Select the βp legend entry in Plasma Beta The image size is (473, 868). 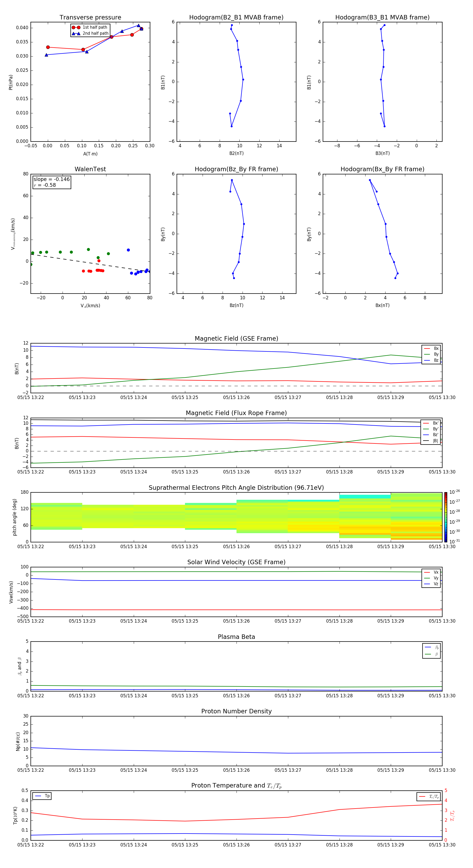[x=431, y=647]
